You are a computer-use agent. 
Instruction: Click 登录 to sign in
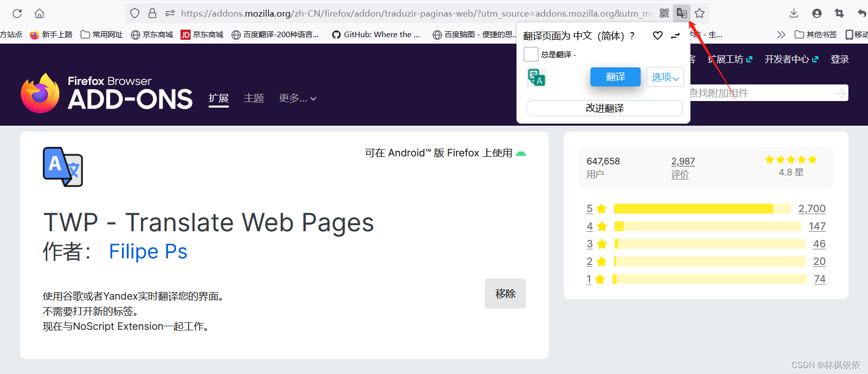pos(839,59)
